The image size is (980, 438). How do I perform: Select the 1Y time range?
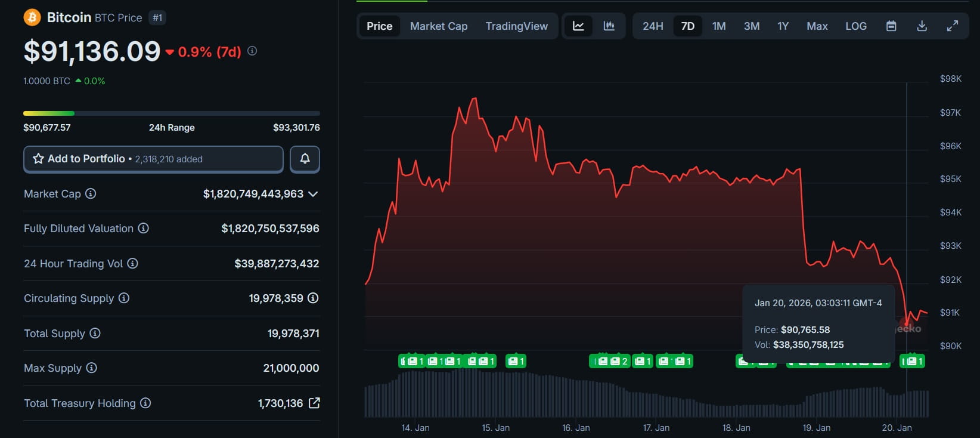pos(783,26)
